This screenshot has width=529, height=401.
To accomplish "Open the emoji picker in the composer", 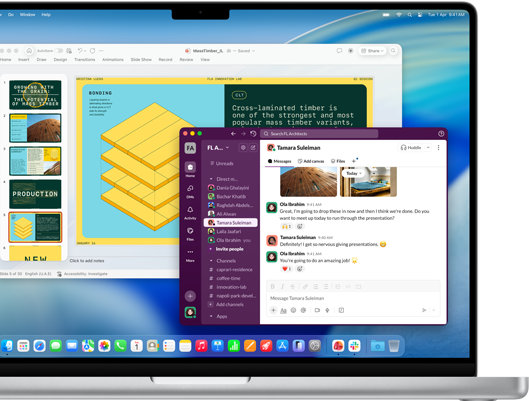I will [294, 310].
